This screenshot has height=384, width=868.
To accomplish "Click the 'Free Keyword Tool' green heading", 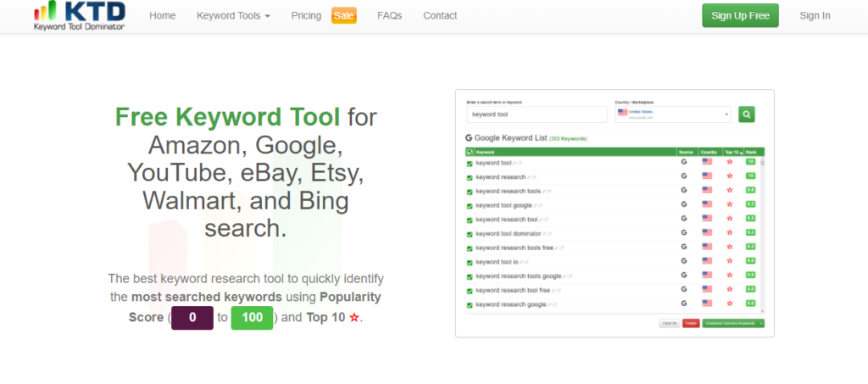I will (x=227, y=117).
